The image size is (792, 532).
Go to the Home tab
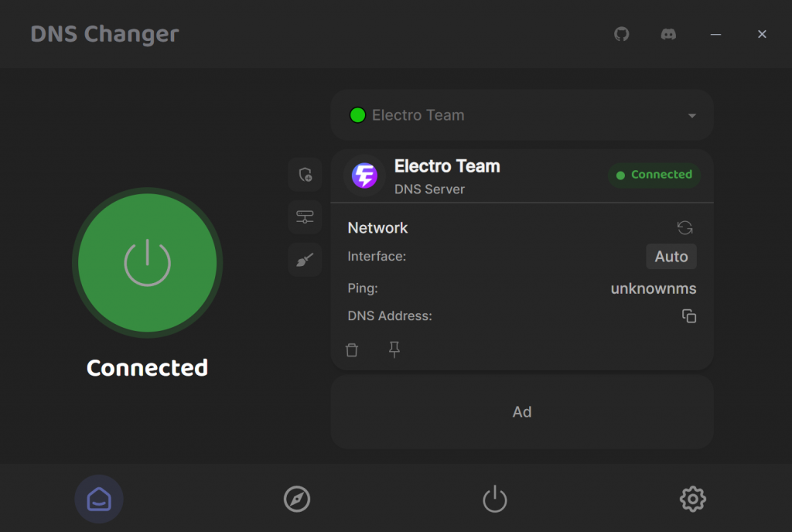[x=99, y=500]
